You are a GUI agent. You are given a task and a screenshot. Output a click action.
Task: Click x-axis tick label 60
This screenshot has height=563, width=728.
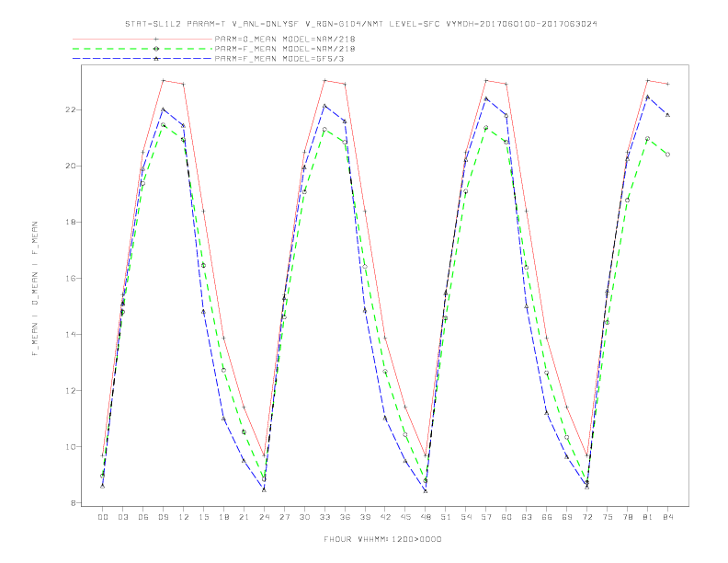pos(506,517)
